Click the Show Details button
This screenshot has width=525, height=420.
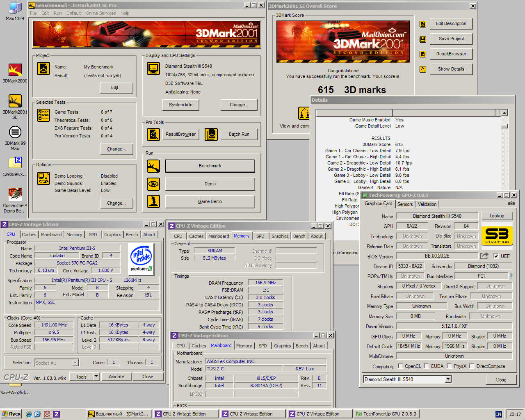(x=451, y=69)
